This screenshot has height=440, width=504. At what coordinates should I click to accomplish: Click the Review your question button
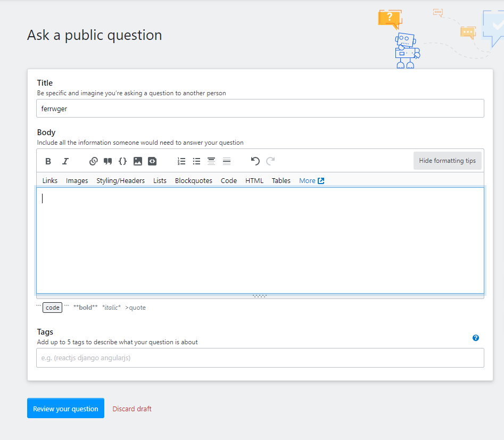point(65,409)
